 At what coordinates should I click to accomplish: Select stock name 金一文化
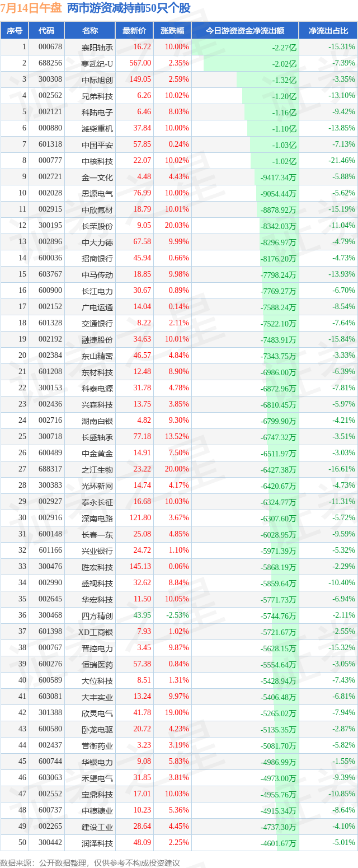[97, 177]
